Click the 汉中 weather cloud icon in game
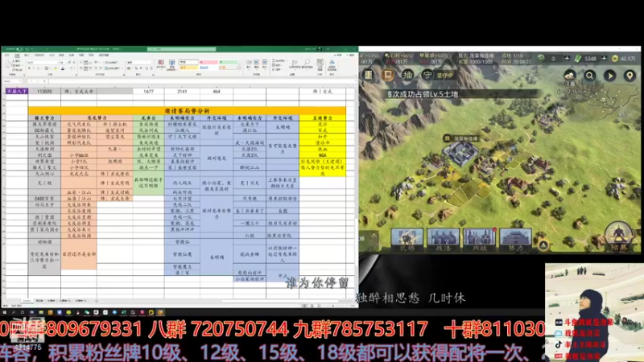The width and height of the screenshot is (644, 362). (570, 76)
